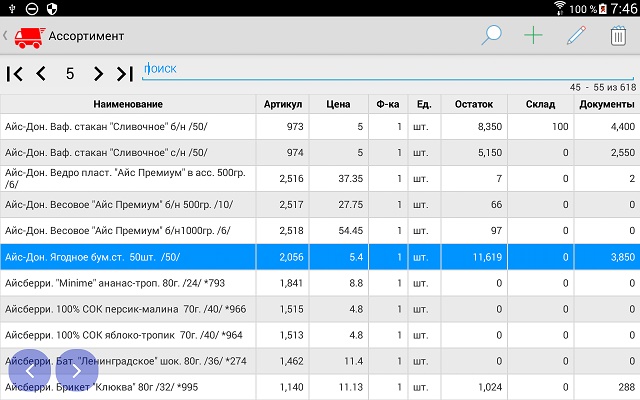Select highlighted row 'Айс-Дон. Ягодное бум.ст. 50шт.'
Image resolution: width=640 pixels, height=400 pixels.
click(320, 257)
